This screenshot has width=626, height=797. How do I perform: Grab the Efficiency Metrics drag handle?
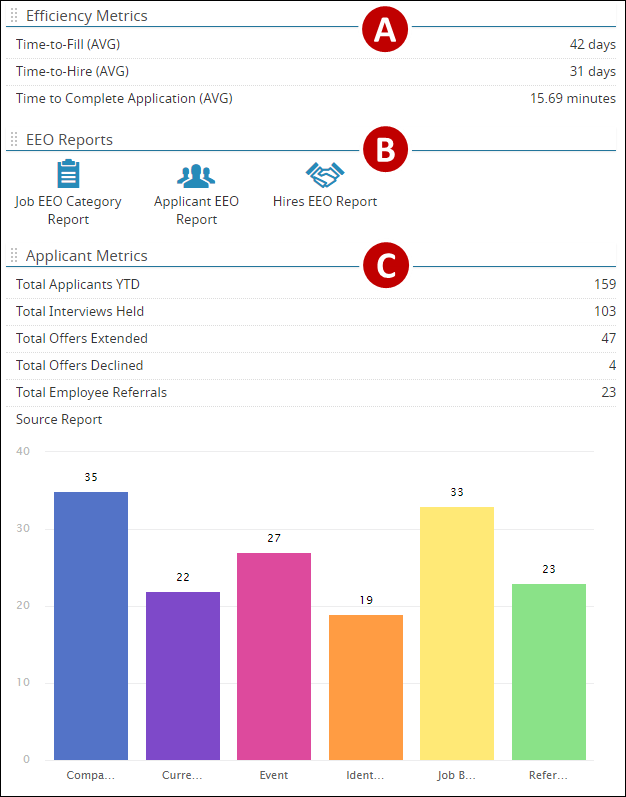(14, 16)
